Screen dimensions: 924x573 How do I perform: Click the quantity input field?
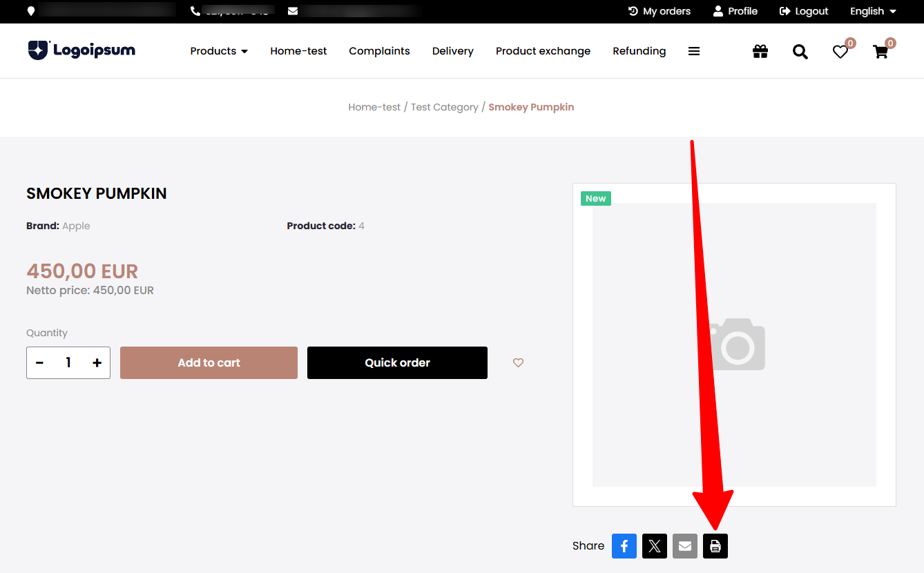coord(68,362)
